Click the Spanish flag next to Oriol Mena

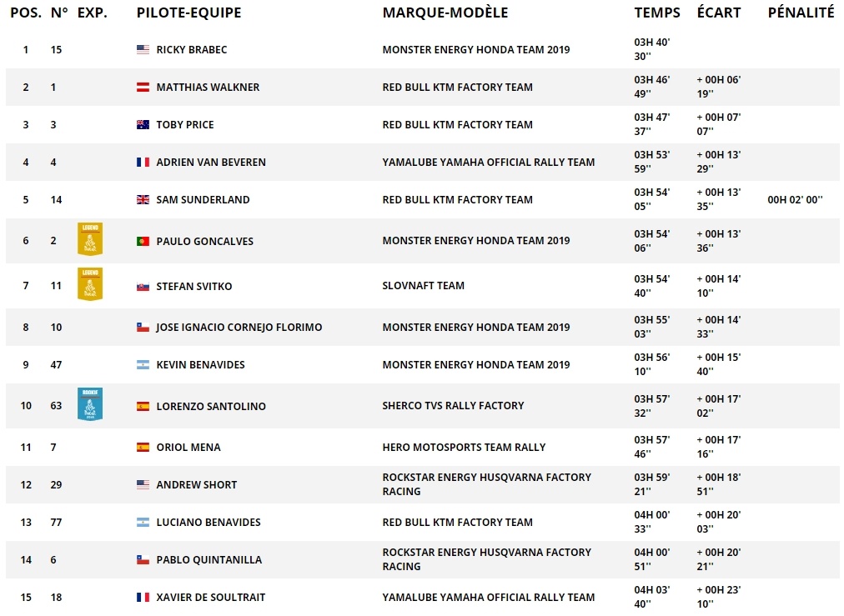pos(143,447)
